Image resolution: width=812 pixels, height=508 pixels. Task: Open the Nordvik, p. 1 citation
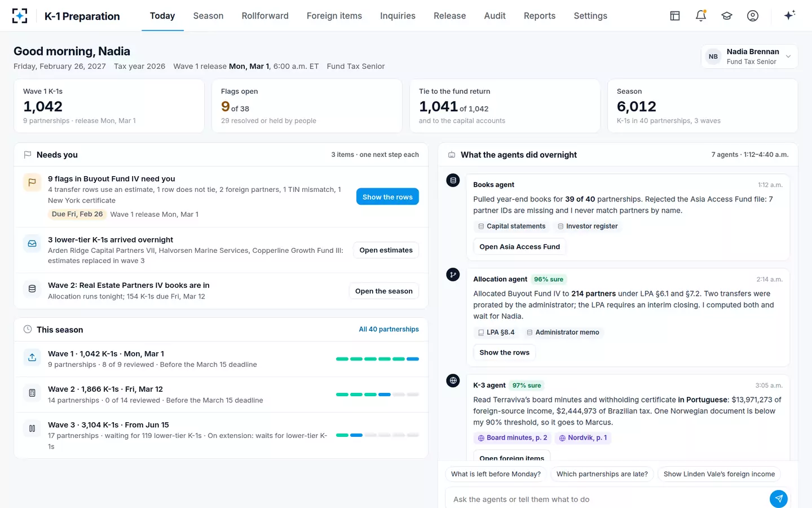coord(583,438)
